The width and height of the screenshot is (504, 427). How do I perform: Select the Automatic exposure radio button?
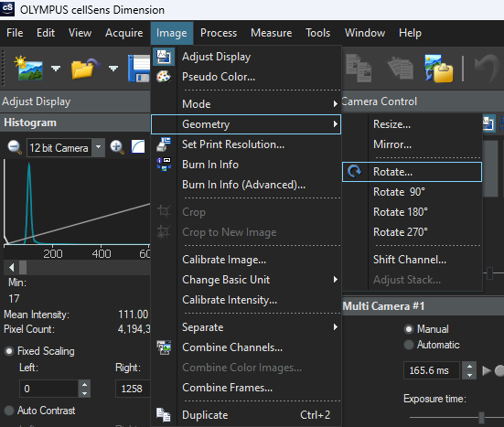click(409, 345)
